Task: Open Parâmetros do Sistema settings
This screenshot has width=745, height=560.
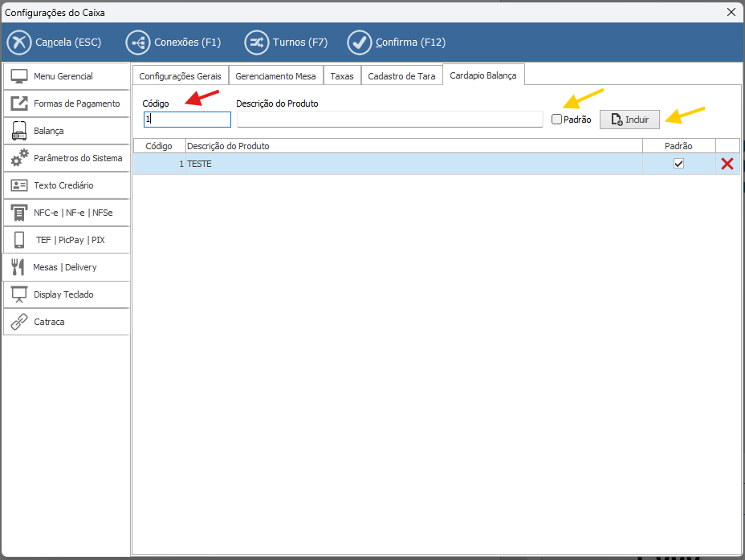Action: click(67, 158)
